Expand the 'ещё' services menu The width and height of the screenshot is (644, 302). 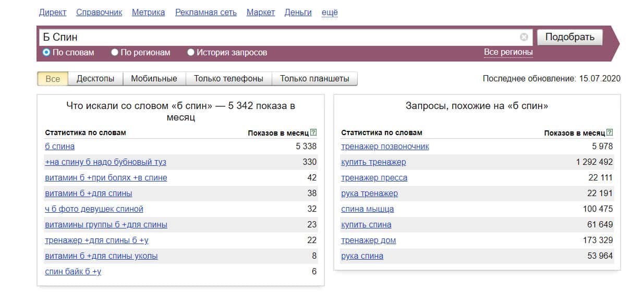(330, 12)
